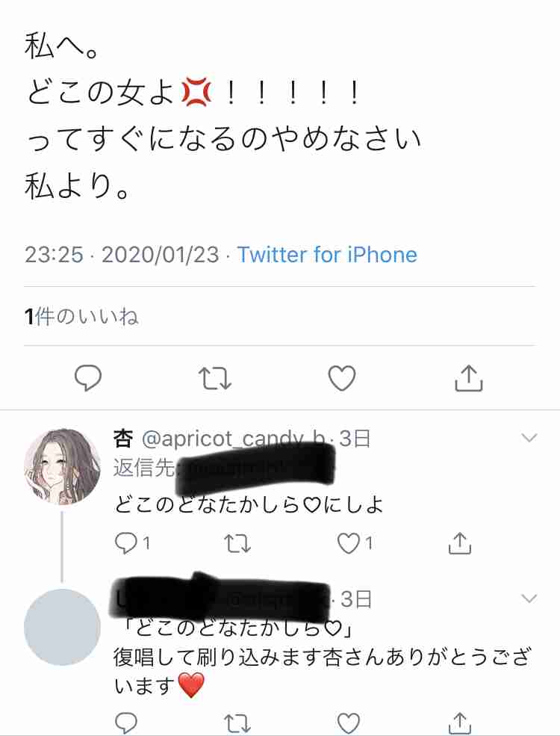Open @apricot_candy_b profile handle
This screenshot has width=560, height=736.
coord(233,439)
